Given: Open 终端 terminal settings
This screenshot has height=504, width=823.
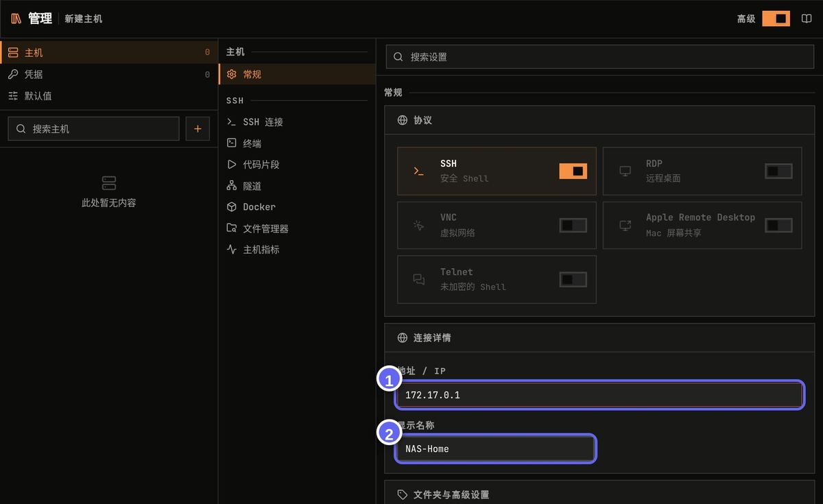Looking at the screenshot, I should tap(297, 143).
